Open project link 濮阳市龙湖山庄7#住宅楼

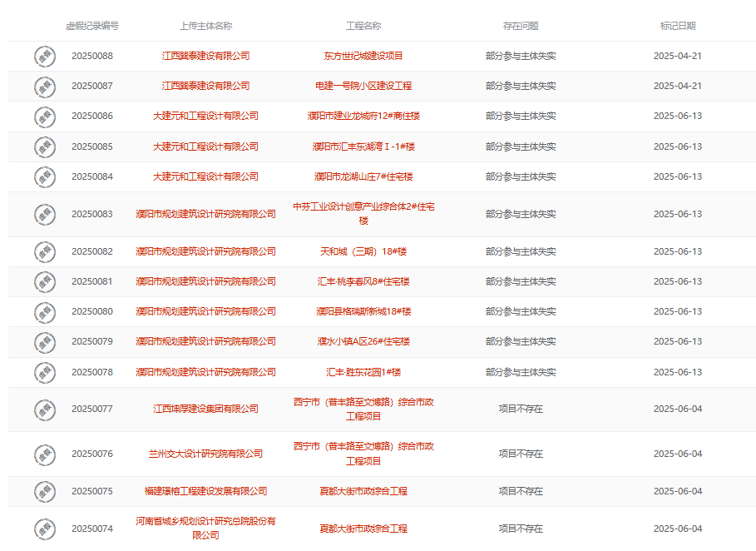click(x=363, y=176)
